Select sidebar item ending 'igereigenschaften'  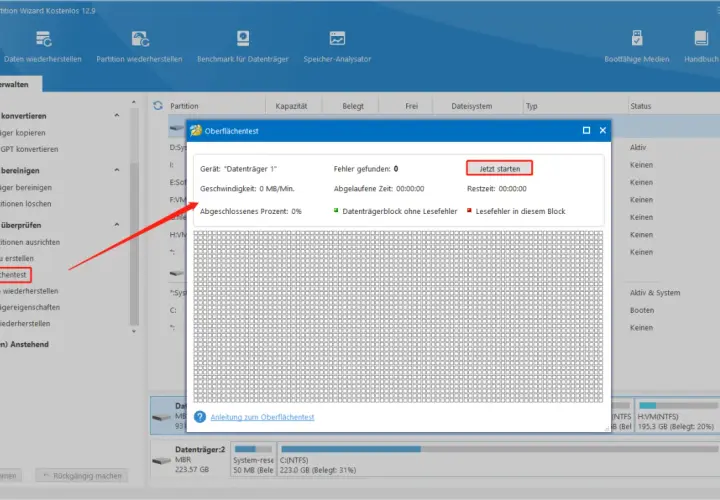pyautogui.click(x=30, y=307)
